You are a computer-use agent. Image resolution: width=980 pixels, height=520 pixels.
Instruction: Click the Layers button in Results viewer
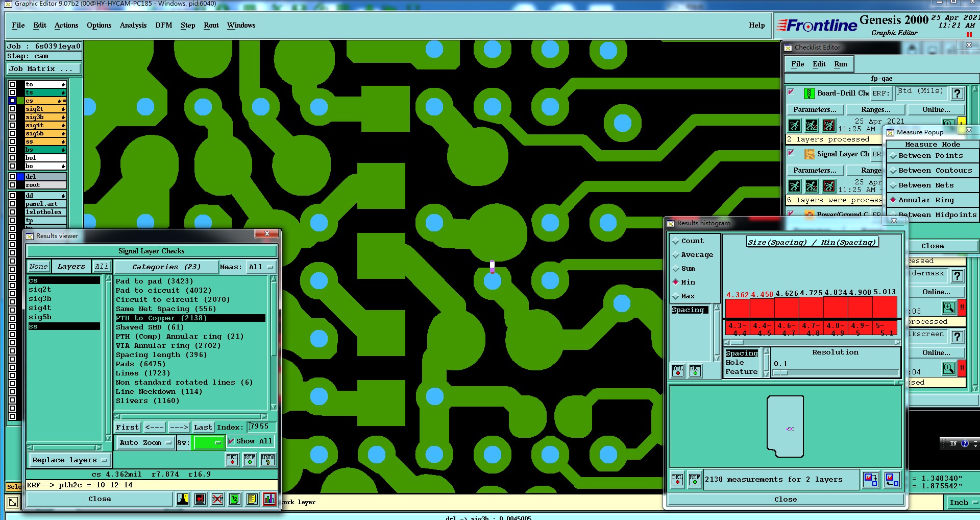pyautogui.click(x=71, y=267)
